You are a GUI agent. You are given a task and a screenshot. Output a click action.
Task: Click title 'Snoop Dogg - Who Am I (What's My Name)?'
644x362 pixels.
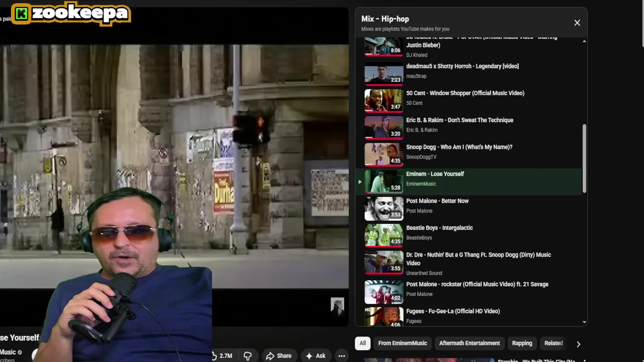point(459,147)
